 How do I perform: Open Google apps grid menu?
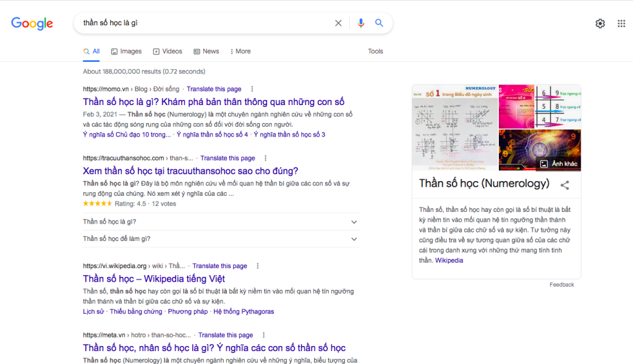pyautogui.click(x=621, y=23)
